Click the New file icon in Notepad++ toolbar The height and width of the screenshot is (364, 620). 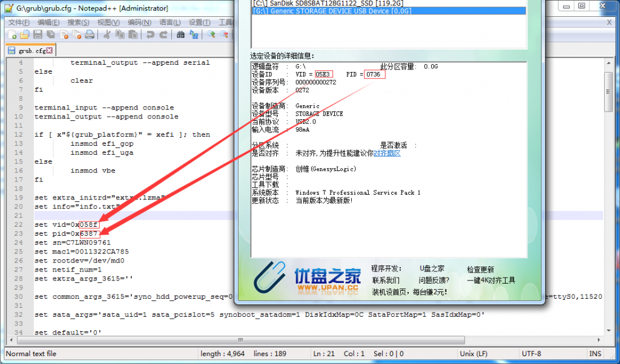[x=12, y=34]
